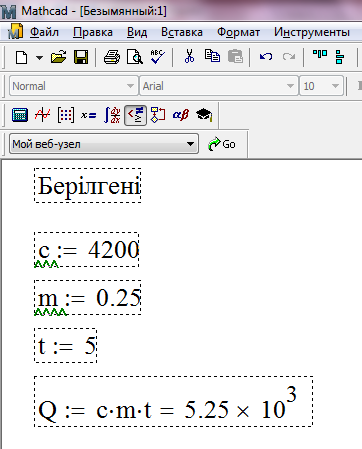Image resolution: width=362 pixels, height=449 pixels.
Task: Cut selection with scissors icon
Action: (189, 57)
